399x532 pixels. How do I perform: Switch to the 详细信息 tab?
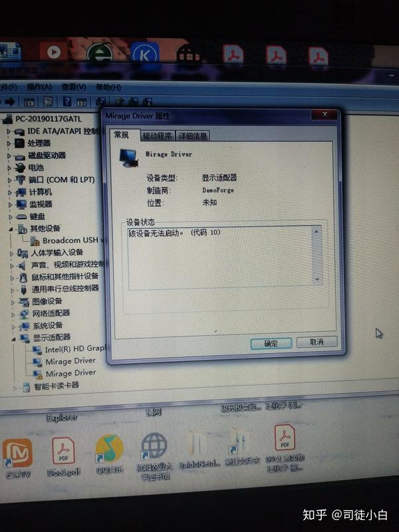(193, 136)
